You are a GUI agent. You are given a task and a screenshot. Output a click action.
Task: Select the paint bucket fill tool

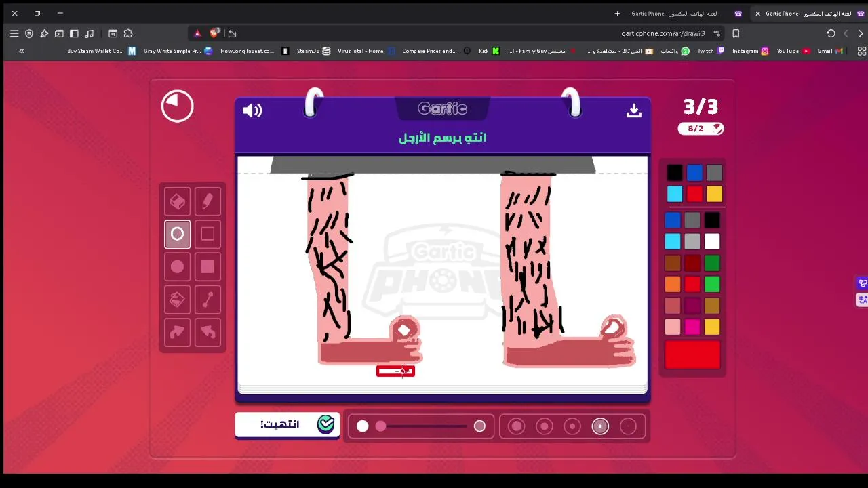[x=177, y=300]
